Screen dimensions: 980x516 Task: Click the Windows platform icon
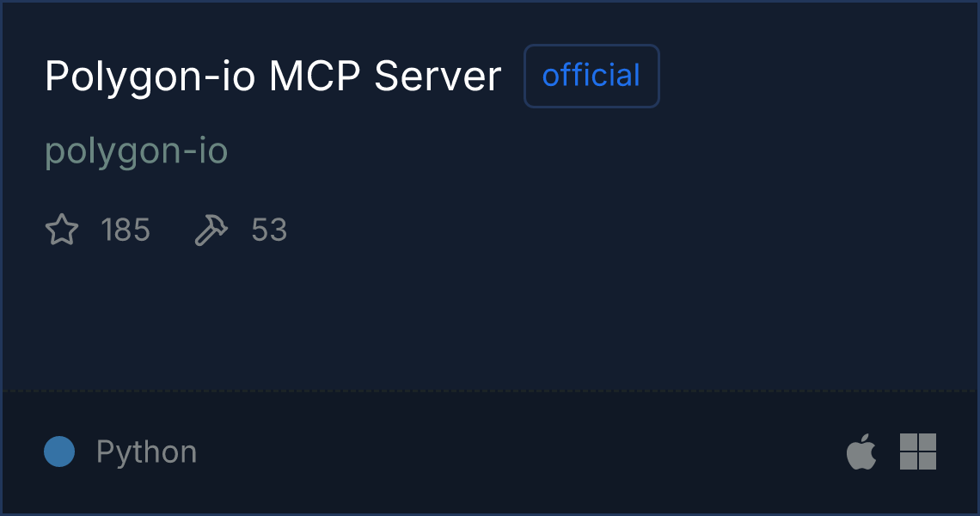917,451
